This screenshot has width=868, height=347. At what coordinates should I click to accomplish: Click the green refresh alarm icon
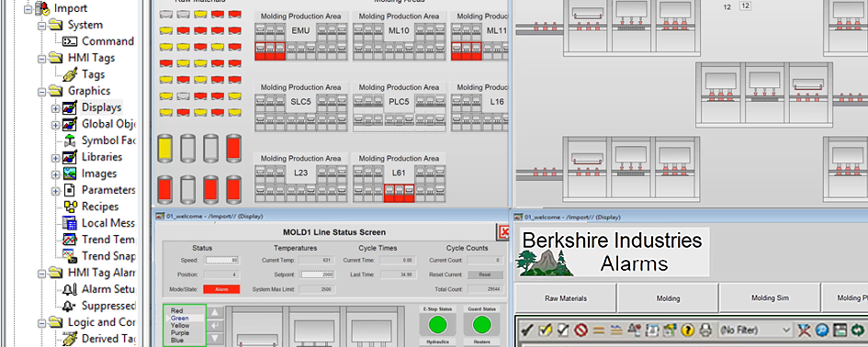tap(858, 330)
